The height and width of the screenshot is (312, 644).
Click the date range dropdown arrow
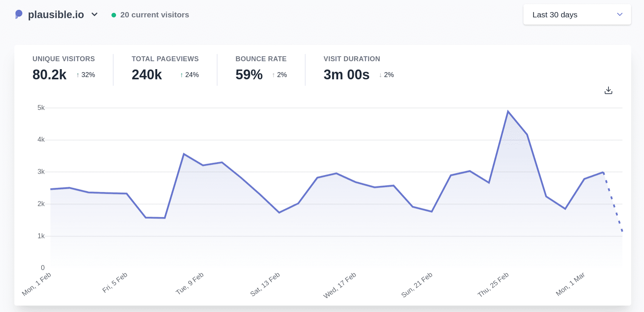[x=619, y=14]
